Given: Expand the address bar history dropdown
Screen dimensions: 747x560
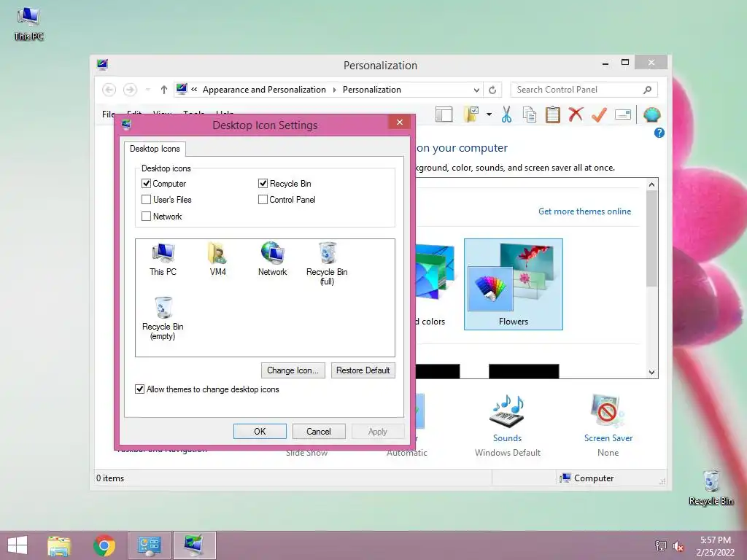Looking at the screenshot, I should pyautogui.click(x=476, y=90).
